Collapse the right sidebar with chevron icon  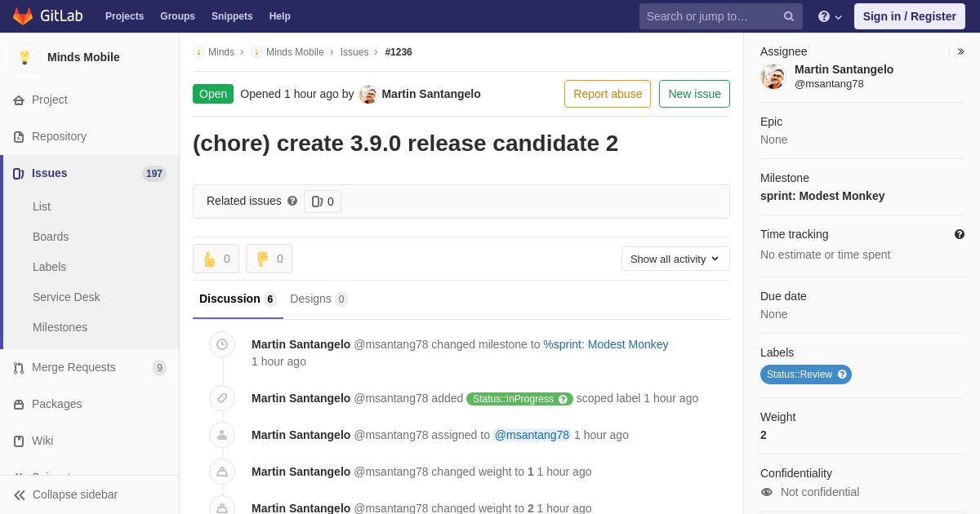tap(960, 51)
